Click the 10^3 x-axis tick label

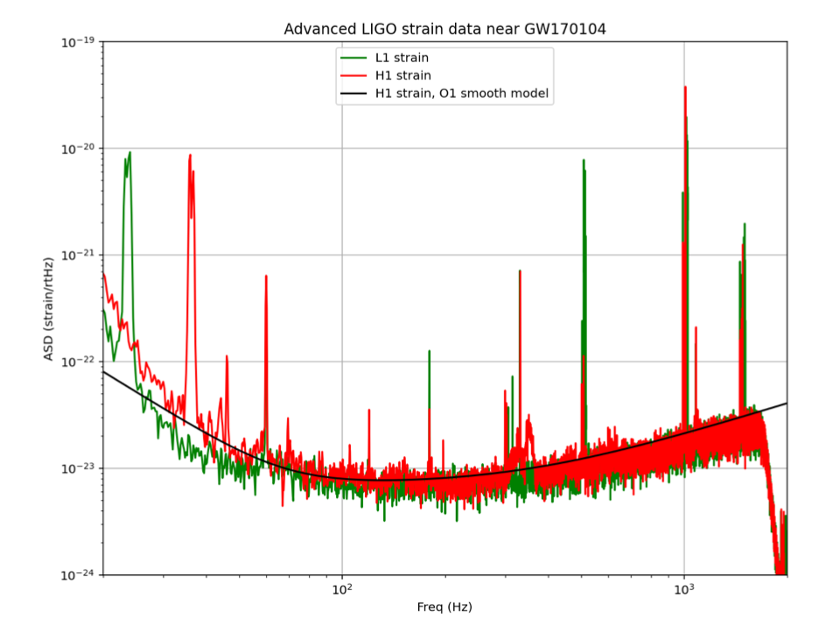pyautogui.click(x=684, y=591)
